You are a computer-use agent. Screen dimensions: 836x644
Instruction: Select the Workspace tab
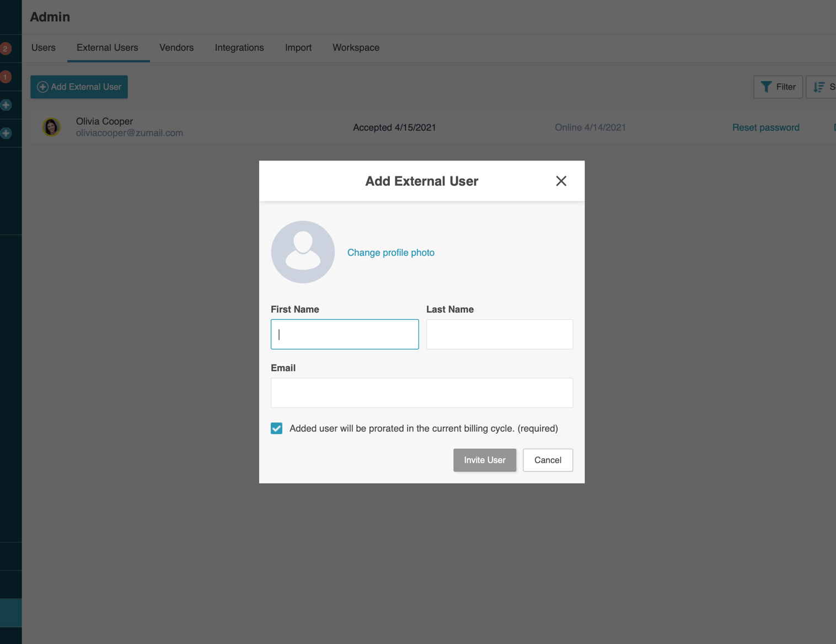click(356, 48)
